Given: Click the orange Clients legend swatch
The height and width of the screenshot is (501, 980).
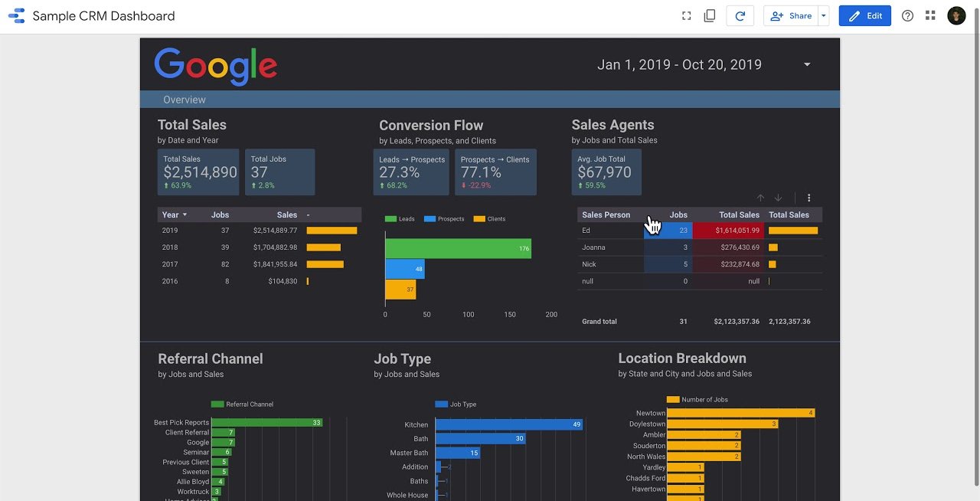Looking at the screenshot, I should pyautogui.click(x=479, y=219).
